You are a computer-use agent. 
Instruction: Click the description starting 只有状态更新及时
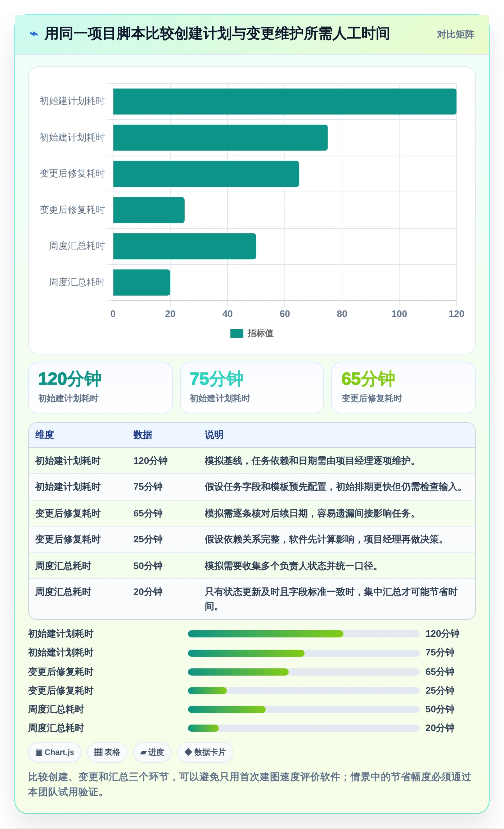tap(331, 599)
